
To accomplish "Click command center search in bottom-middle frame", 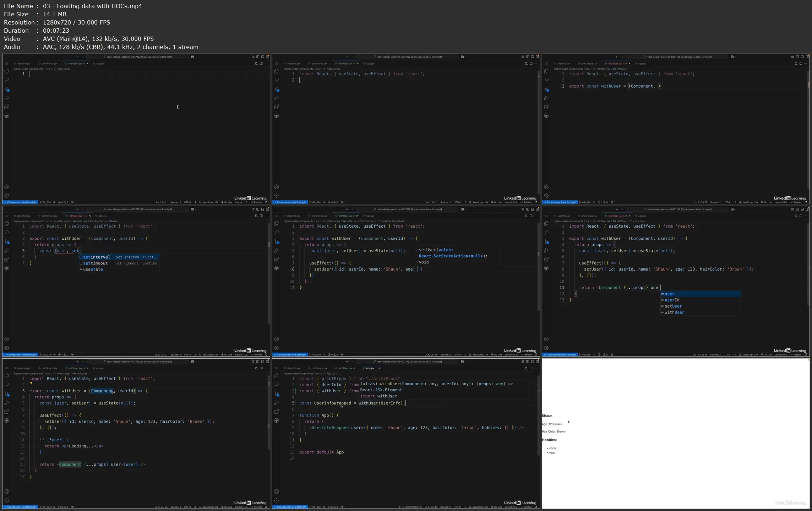I will tap(407, 361).
